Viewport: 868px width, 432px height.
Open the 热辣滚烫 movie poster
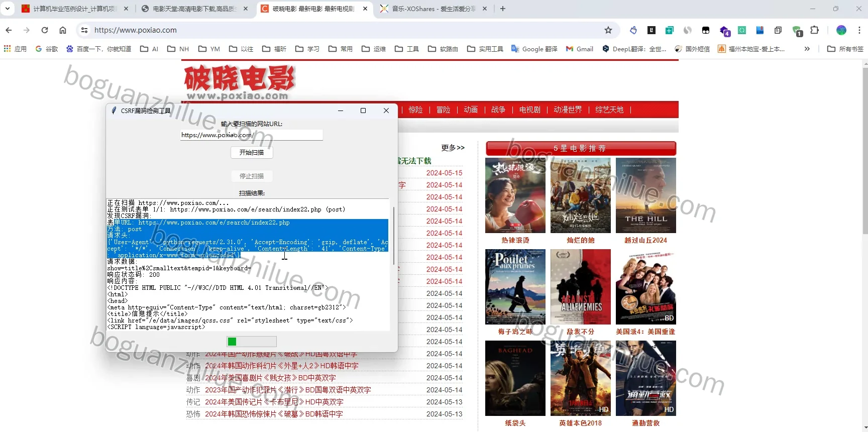[515, 195]
